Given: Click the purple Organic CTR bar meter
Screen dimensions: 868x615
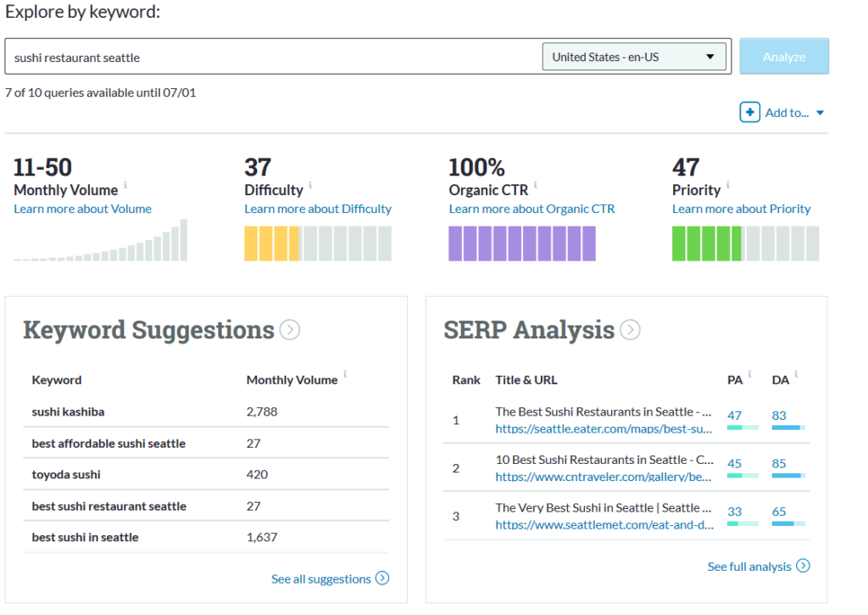Looking at the screenshot, I should [x=522, y=243].
